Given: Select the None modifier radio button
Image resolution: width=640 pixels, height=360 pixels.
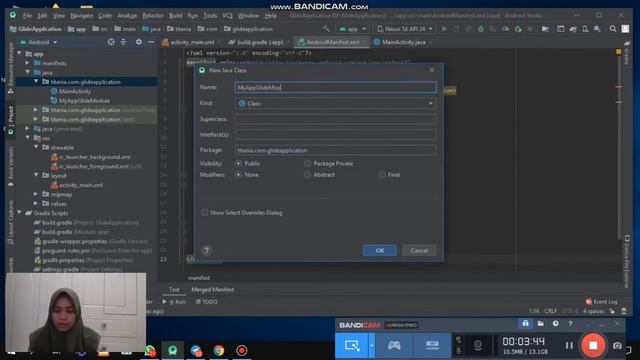Looking at the screenshot, I should 238,175.
